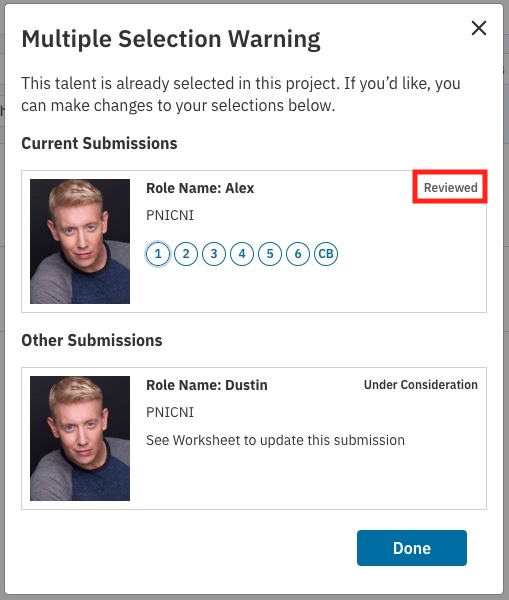The image size is (509, 600).
Task: Click PNICNI under the Alex role
Action: point(170,215)
